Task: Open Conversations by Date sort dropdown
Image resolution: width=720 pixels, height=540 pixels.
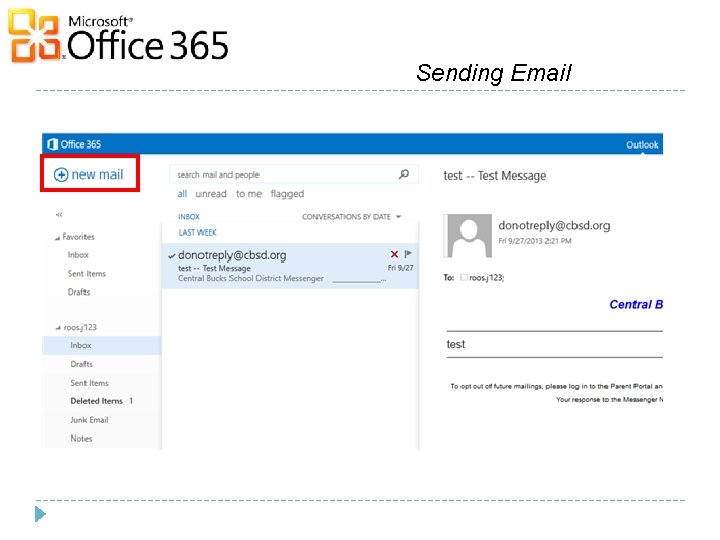Action: click(351, 217)
